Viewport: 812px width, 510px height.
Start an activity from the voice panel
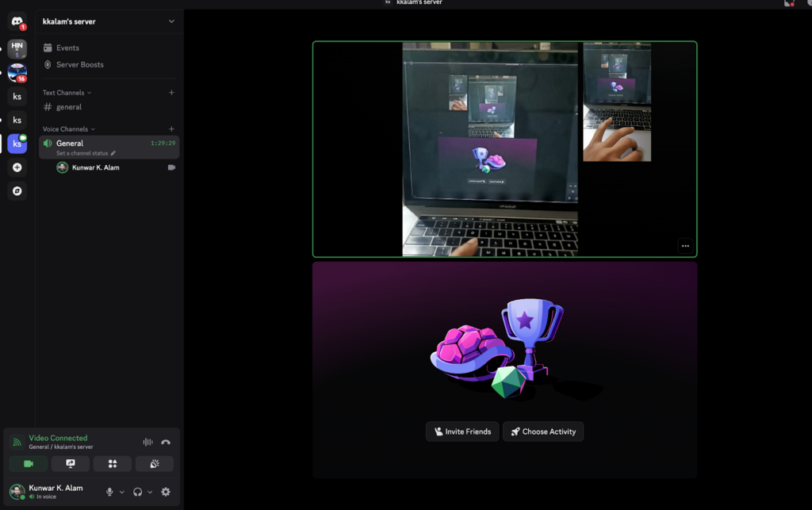113,464
